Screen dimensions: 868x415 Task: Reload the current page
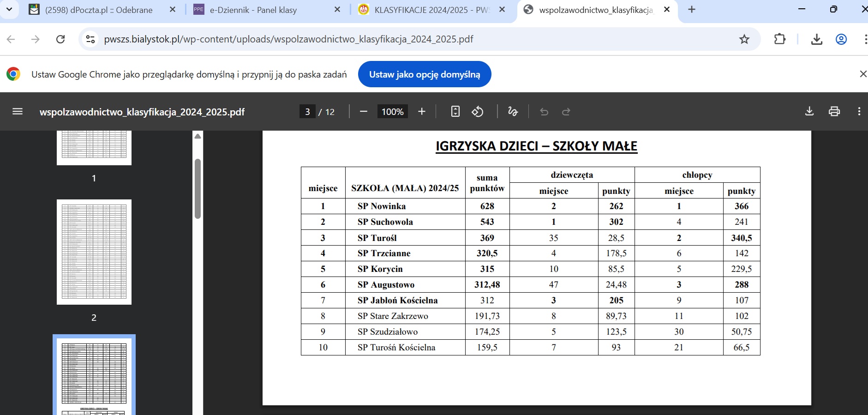click(60, 39)
